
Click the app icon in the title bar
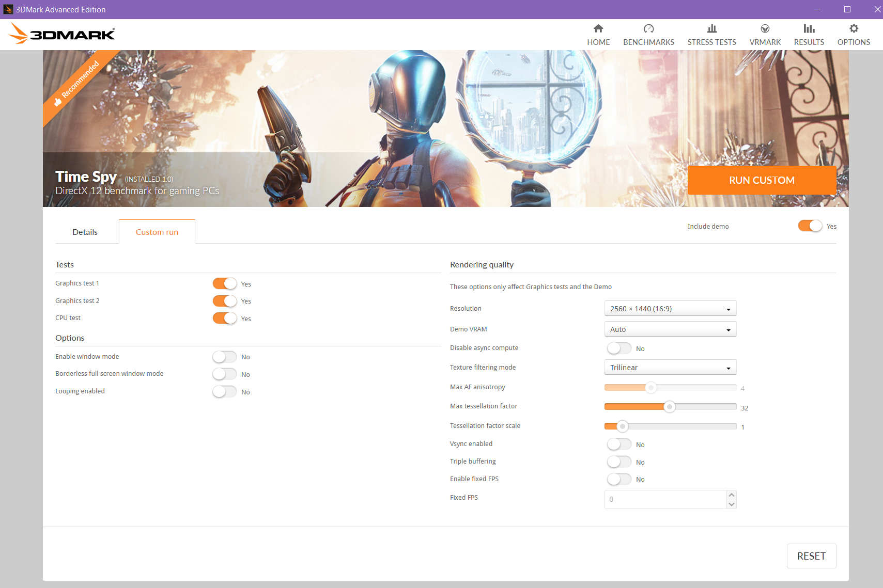pyautogui.click(x=8, y=9)
